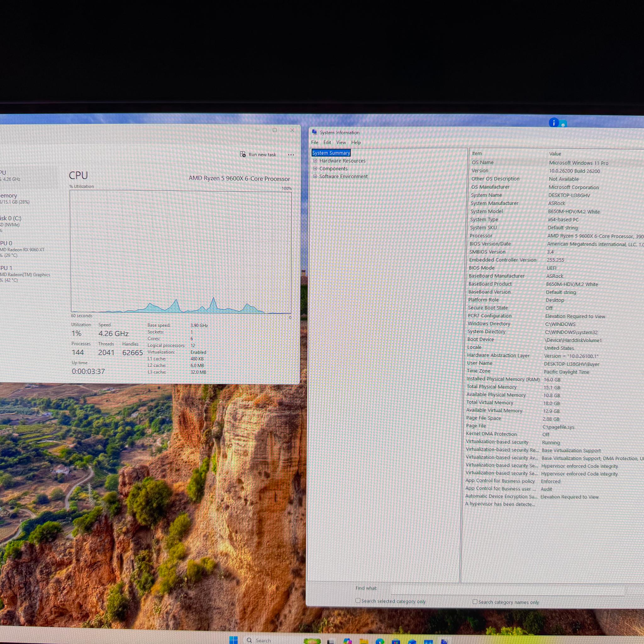Open the View menu in System Information
This screenshot has width=644, height=644.
pyautogui.click(x=341, y=142)
